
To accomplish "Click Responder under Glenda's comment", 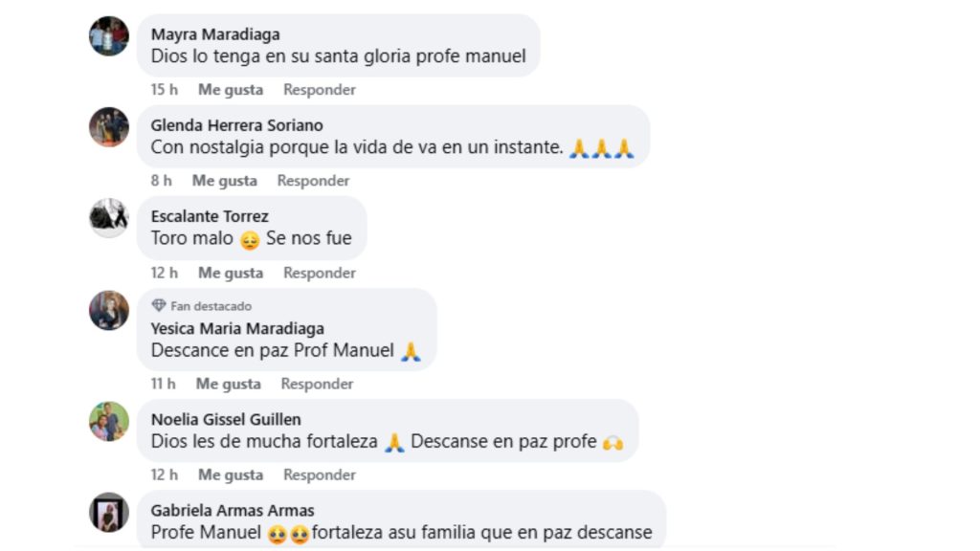I will [x=313, y=180].
